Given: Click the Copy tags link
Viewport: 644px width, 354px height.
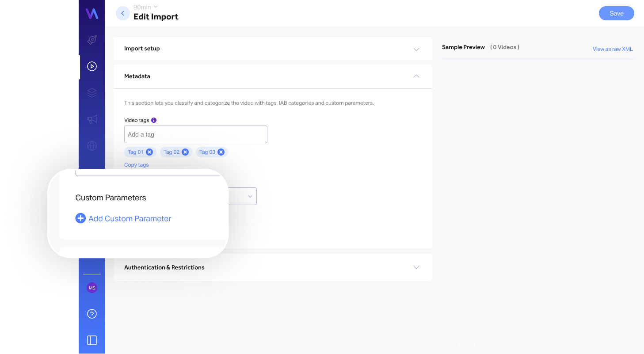Looking at the screenshot, I should click(137, 165).
